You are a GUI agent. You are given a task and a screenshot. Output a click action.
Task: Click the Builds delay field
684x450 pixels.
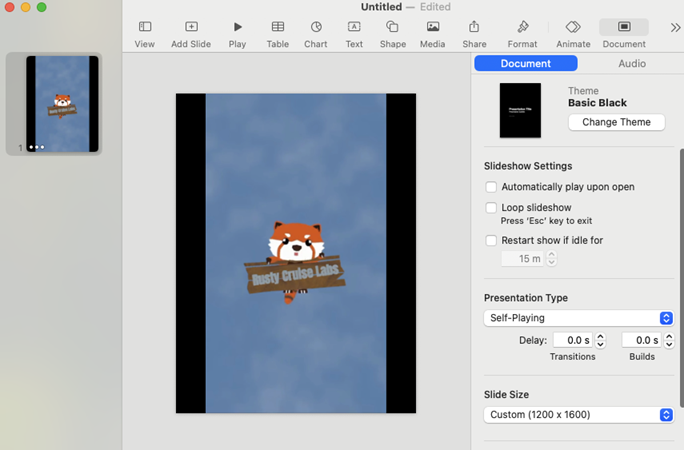[x=641, y=340]
